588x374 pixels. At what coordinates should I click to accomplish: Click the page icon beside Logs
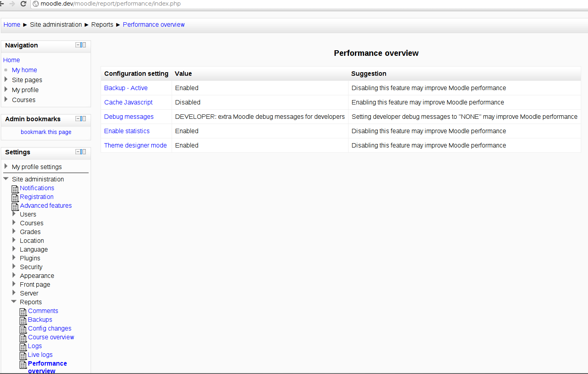(x=23, y=347)
